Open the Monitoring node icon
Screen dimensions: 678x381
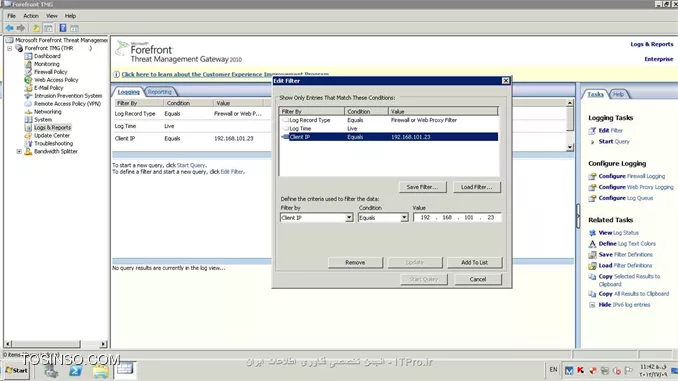coord(28,64)
